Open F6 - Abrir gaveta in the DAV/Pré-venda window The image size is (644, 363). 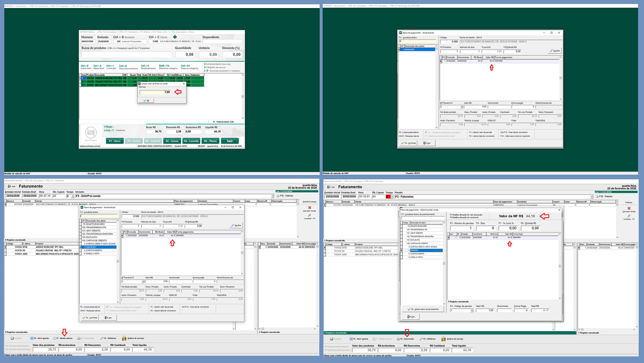pyautogui.click(x=39, y=338)
